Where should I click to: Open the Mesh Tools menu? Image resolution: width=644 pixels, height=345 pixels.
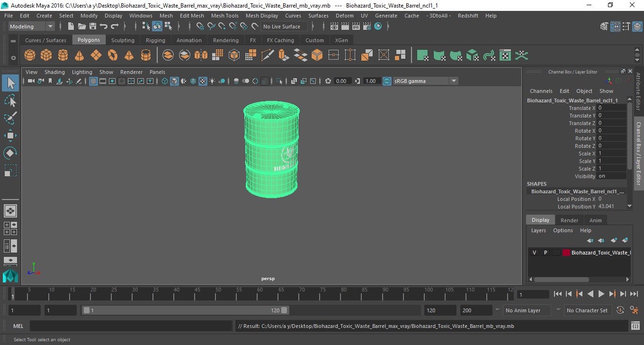[224, 16]
